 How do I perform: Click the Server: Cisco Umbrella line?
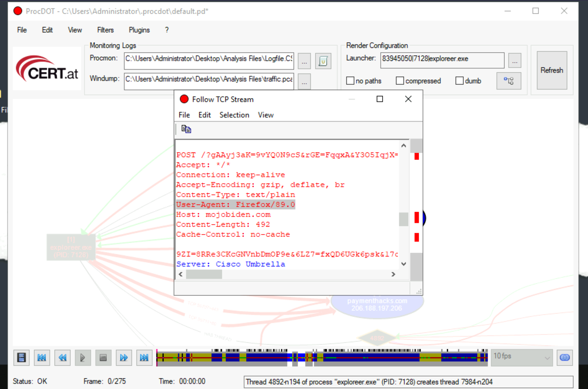coord(231,264)
